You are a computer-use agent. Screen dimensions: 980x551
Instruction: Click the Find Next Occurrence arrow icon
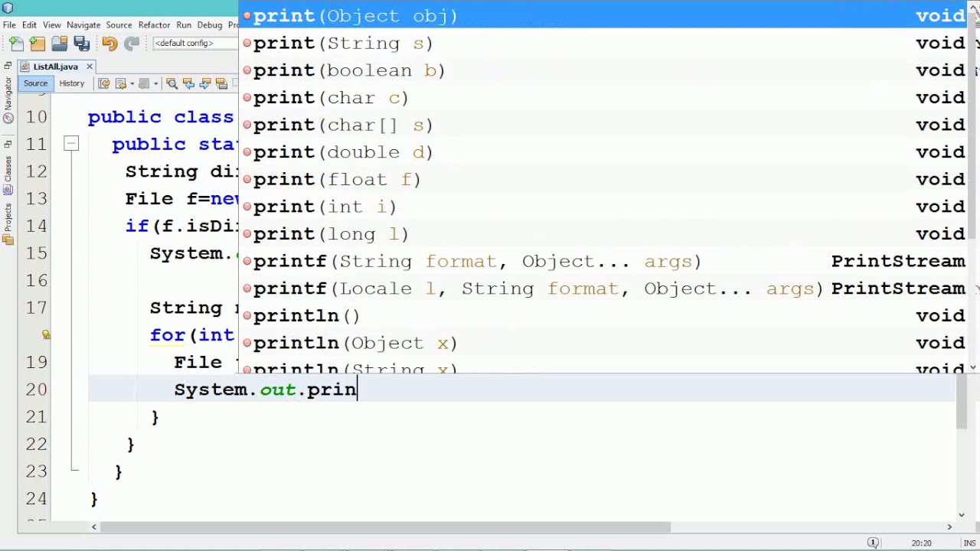click(x=204, y=83)
